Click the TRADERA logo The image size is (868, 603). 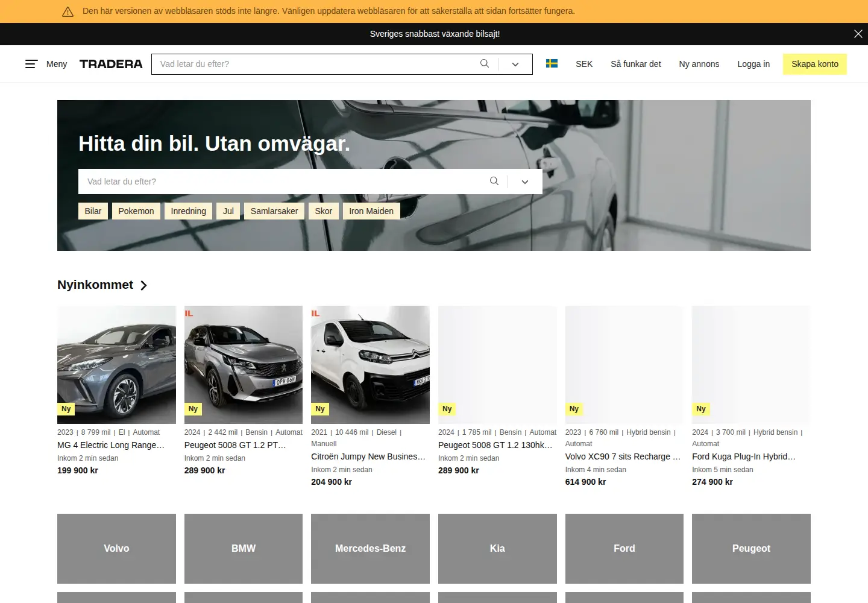[111, 64]
